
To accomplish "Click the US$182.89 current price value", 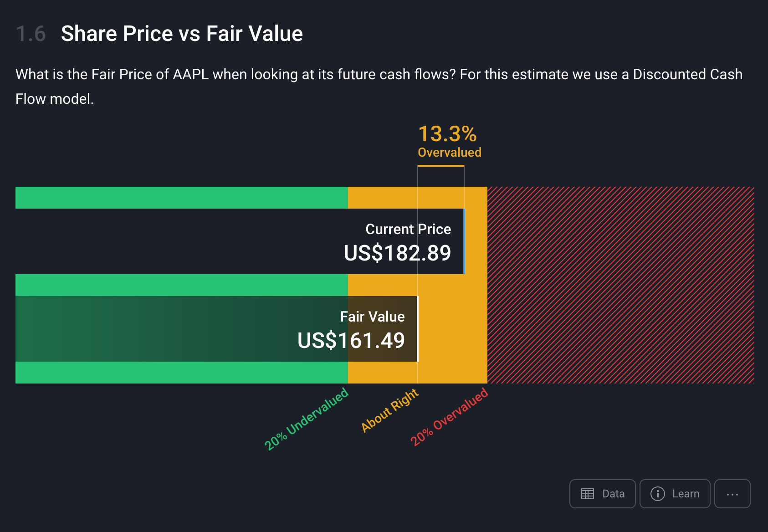I will click(x=397, y=253).
